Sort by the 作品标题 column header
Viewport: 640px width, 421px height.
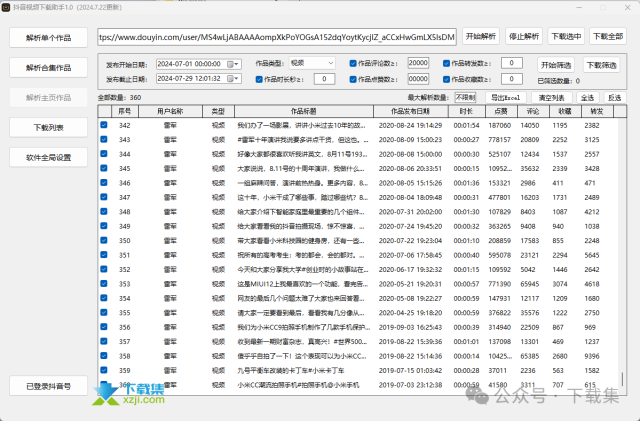tap(304, 111)
